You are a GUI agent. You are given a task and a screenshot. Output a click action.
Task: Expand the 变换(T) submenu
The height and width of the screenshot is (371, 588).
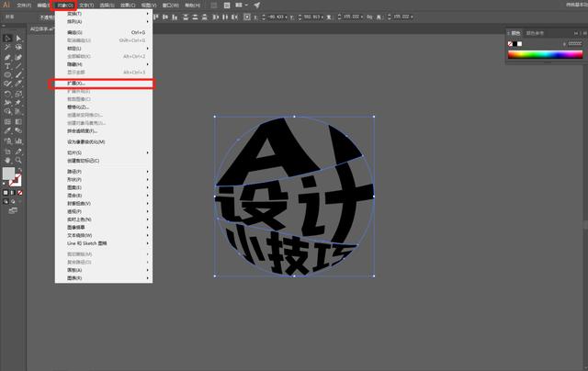(x=104, y=14)
